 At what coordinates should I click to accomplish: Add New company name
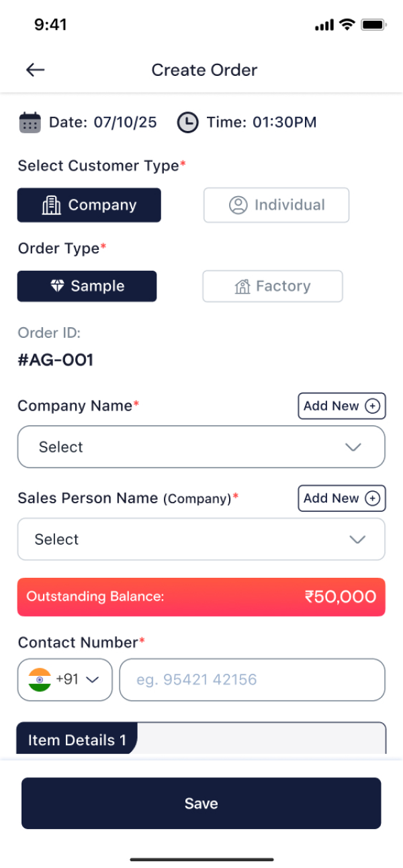(x=341, y=406)
